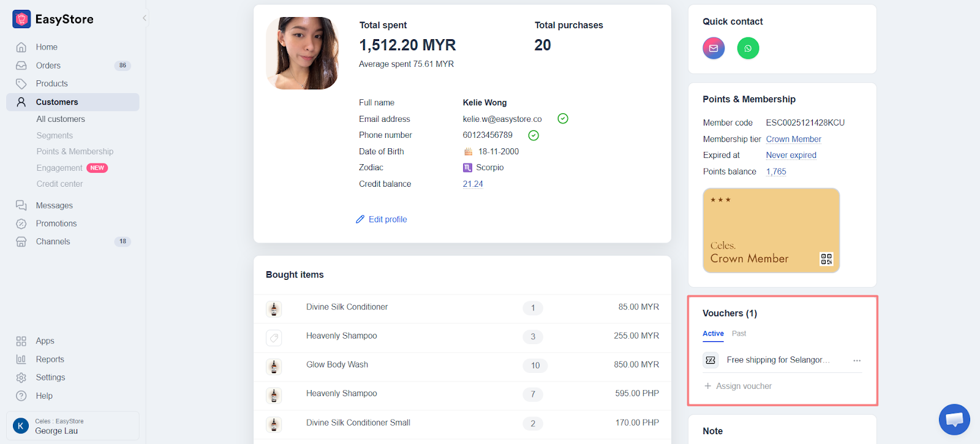Viewport: 980px width, 444px height.
Task: Open the George Lau account switcher
Action: (x=72, y=426)
